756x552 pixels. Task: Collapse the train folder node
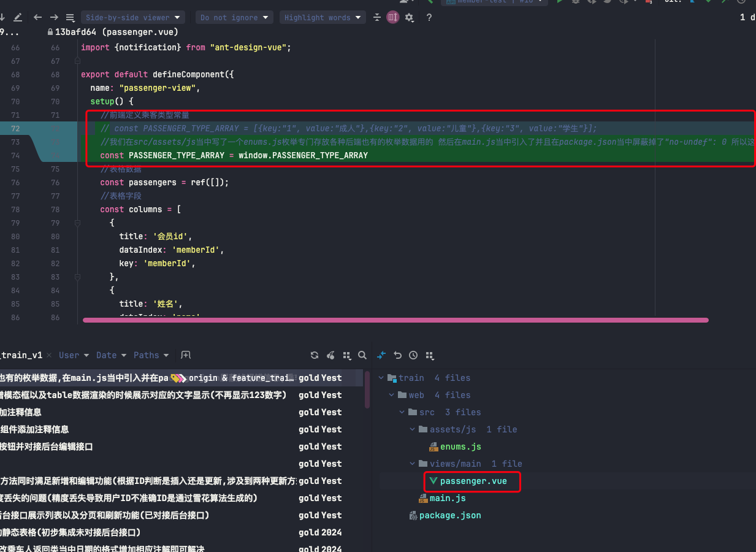(381, 378)
